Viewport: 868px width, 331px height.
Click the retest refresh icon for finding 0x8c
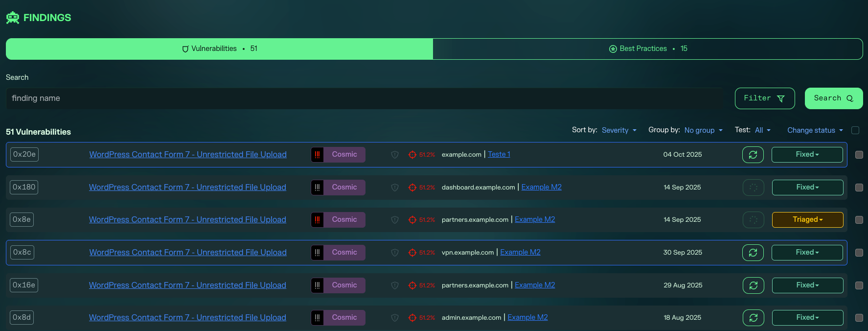753,253
